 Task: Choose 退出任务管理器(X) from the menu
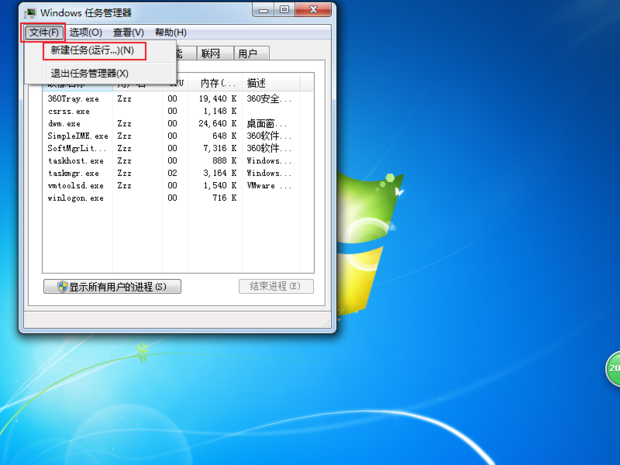pos(89,74)
